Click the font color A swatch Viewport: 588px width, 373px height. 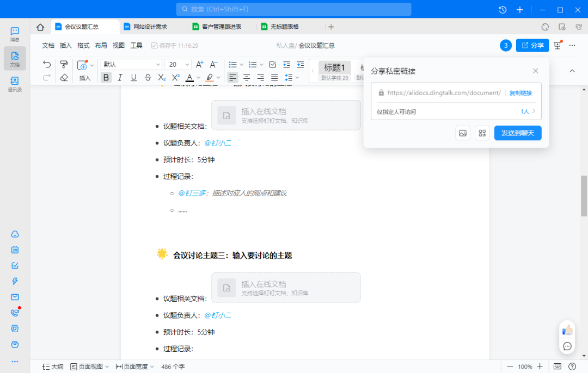coord(189,78)
